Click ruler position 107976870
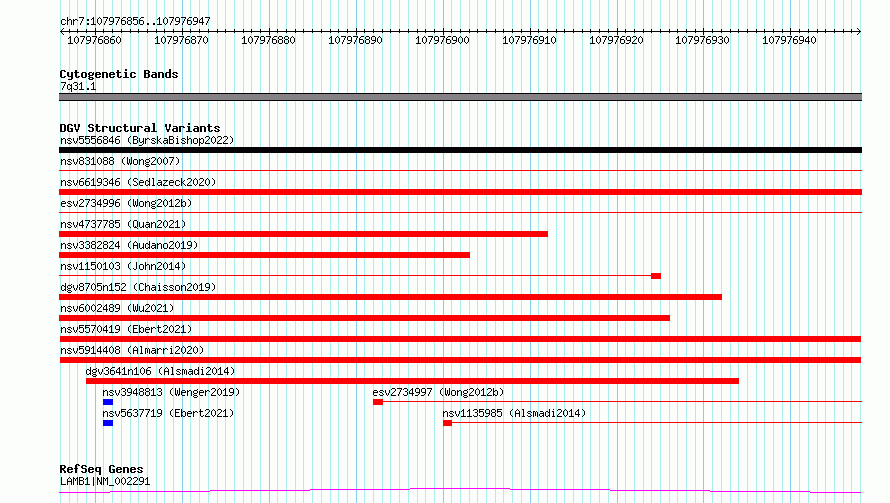The width and height of the screenshot is (890, 503). [181, 40]
